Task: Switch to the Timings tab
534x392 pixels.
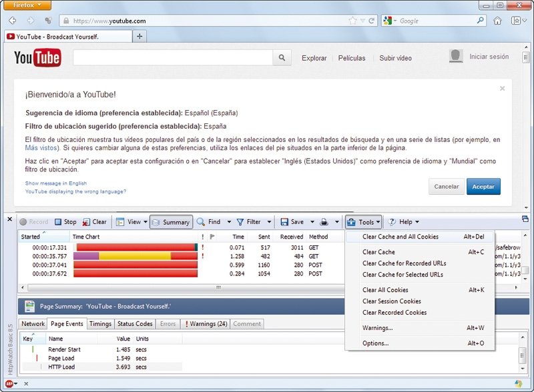Action: (101, 324)
